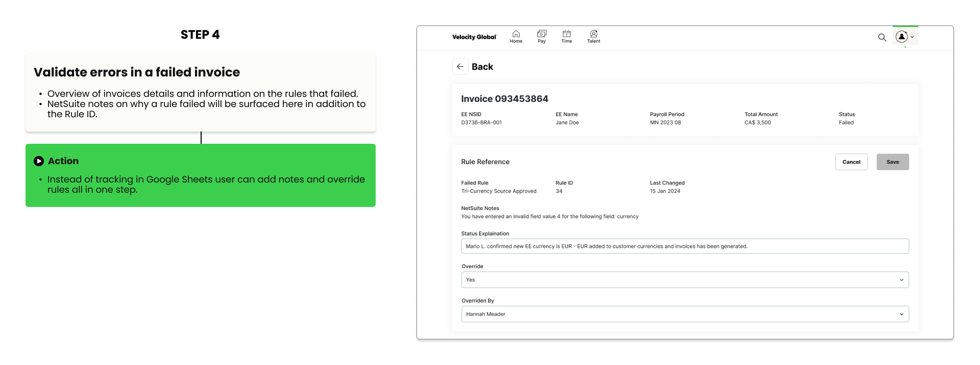The width and height of the screenshot is (980, 365).
Task: Click the Save button
Action: tap(893, 162)
